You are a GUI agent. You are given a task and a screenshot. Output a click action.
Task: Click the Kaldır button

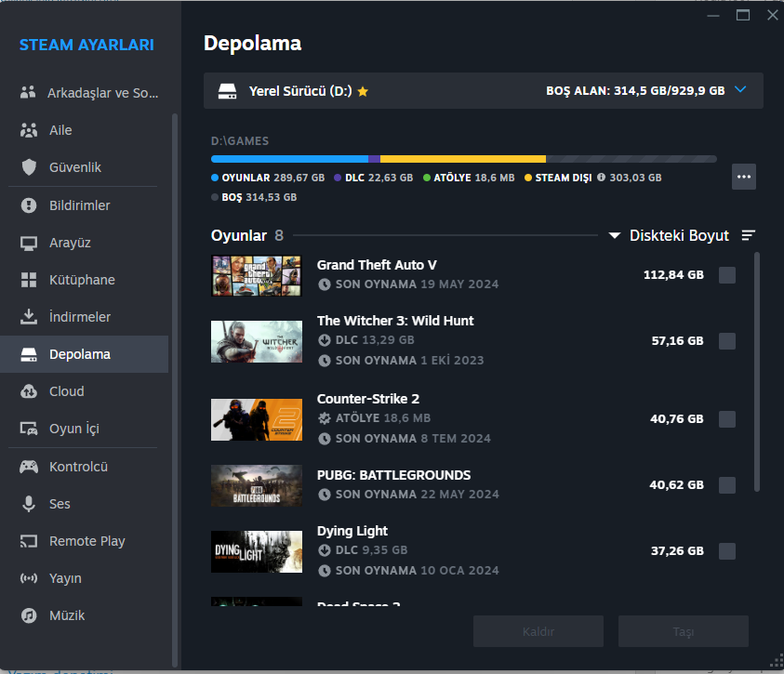tap(538, 631)
